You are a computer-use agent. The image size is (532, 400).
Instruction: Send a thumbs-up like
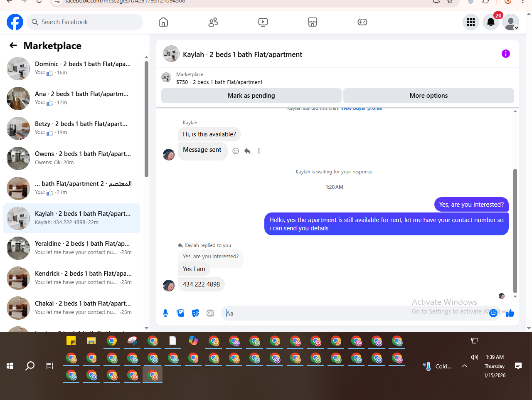point(510,313)
